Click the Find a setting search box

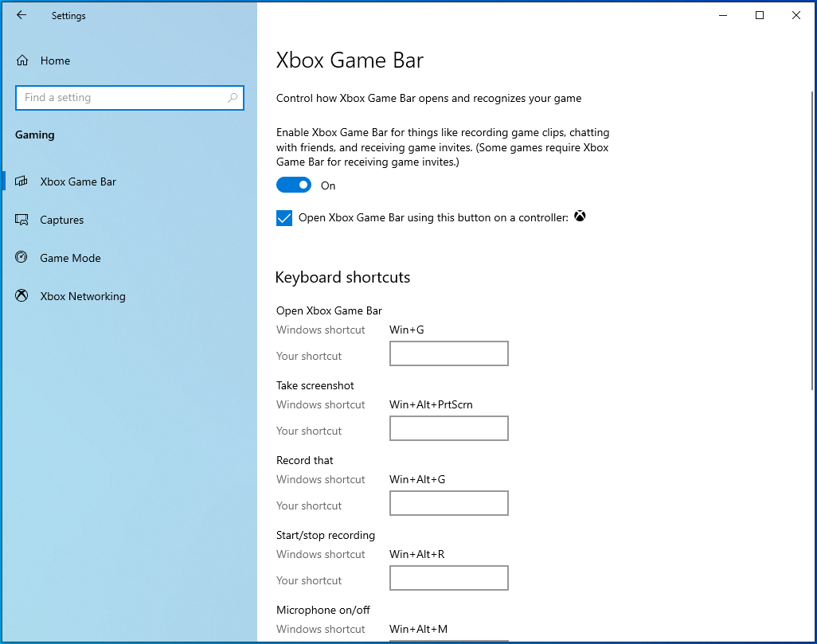[119, 98]
